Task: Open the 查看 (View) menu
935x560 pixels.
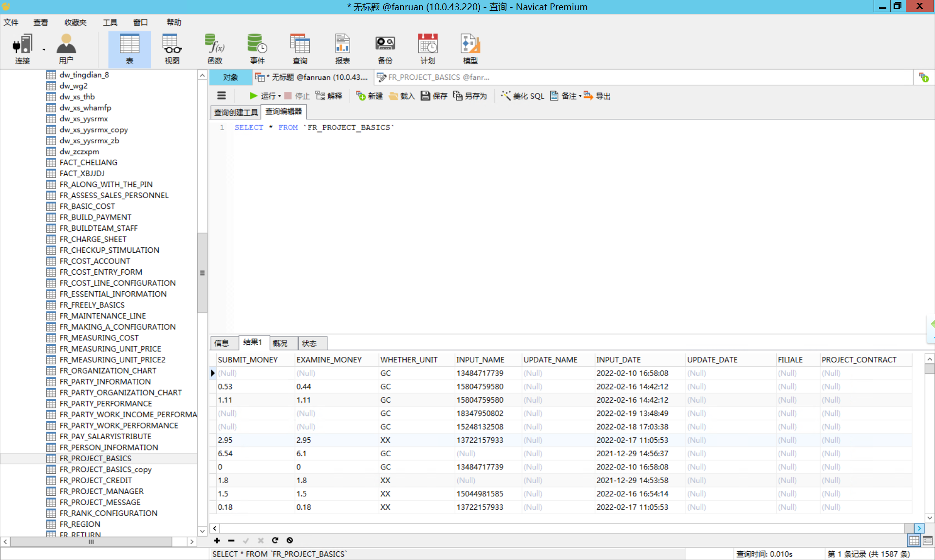Action: pos(41,22)
